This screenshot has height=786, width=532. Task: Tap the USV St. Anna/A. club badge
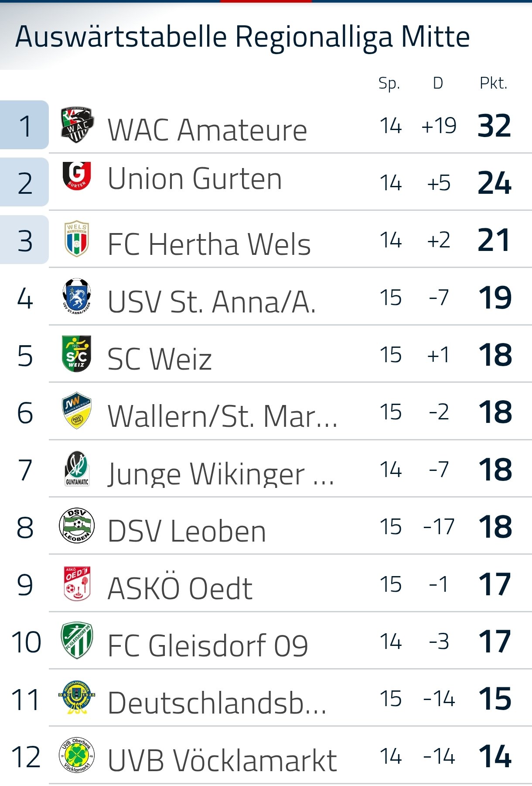tap(77, 296)
